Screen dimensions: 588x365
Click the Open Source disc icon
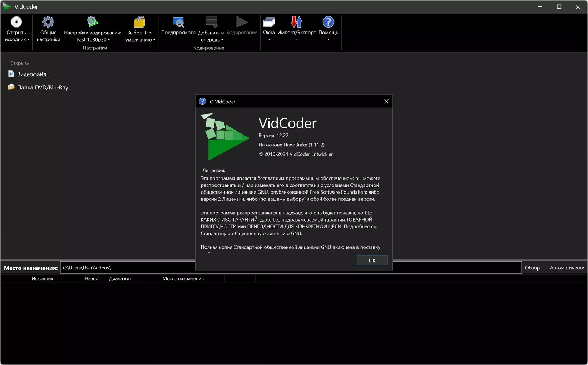tap(16, 22)
